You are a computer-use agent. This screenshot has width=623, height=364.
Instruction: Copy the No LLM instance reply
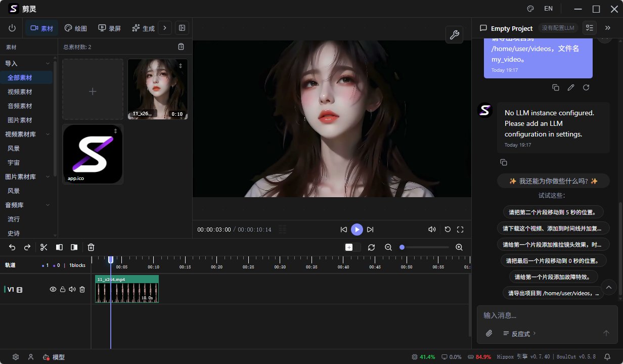[504, 162]
